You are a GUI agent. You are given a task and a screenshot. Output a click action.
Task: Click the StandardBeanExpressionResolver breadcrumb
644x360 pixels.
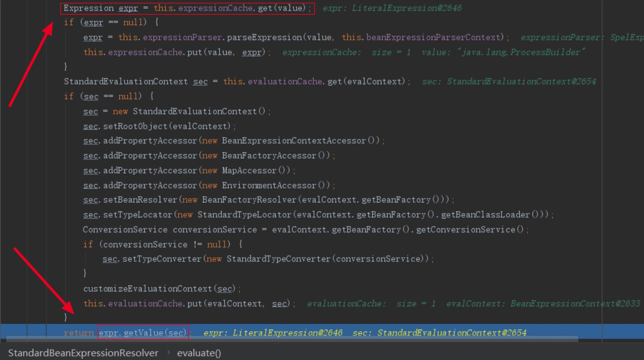click(83, 353)
